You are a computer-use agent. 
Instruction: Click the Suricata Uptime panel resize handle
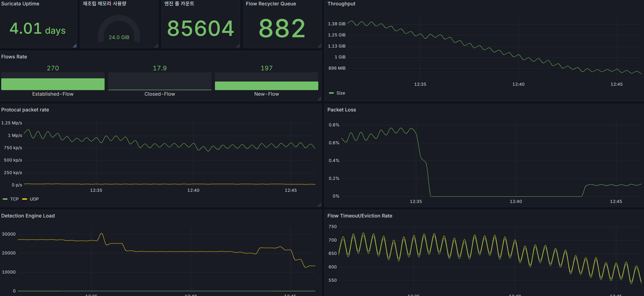[75, 46]
